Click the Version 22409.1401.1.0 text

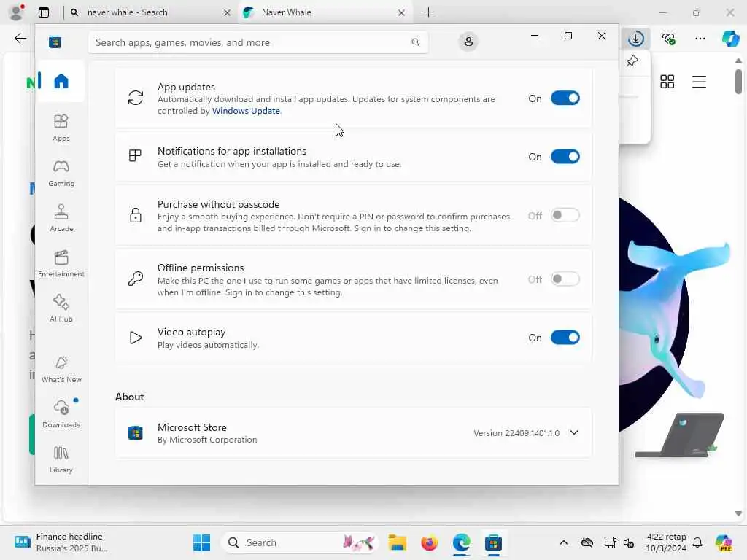[516, 433]
